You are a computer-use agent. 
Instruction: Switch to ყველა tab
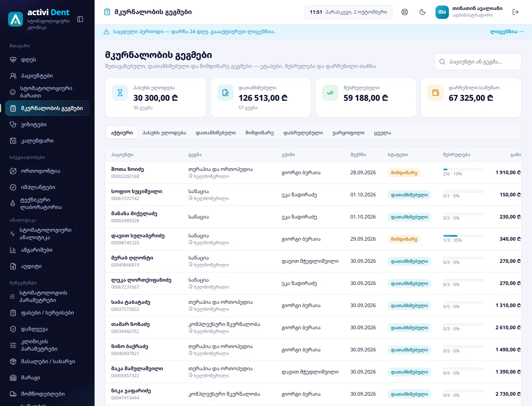pos(382,133)
